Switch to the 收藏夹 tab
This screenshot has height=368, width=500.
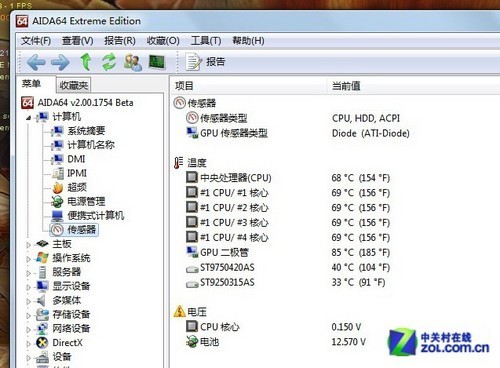click(x=74, y=86)
